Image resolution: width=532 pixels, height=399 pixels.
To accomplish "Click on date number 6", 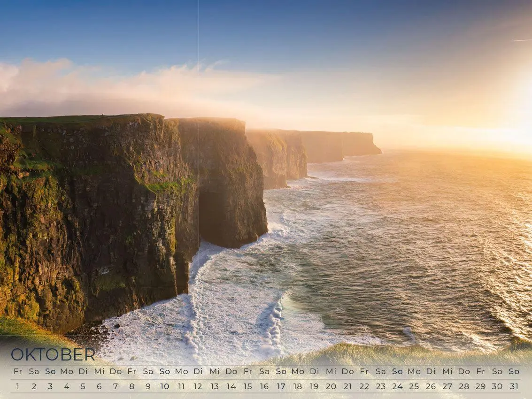I will click(99, 386).
